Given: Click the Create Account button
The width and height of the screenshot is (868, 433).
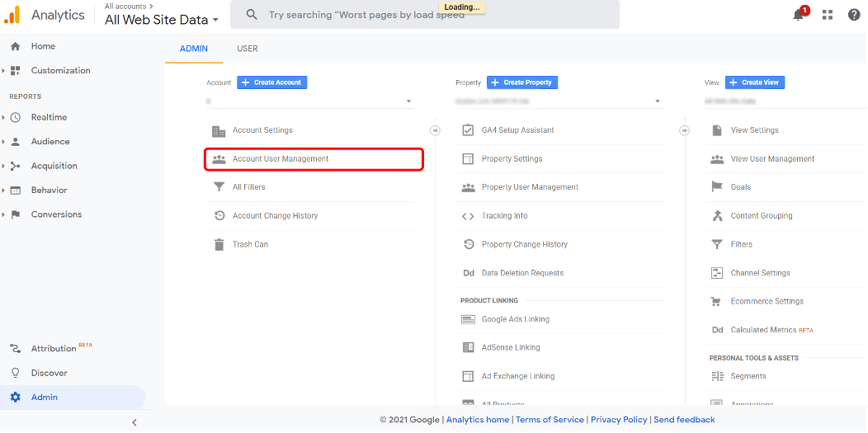Looking at the screenshot, I should [x=271, y=82].
